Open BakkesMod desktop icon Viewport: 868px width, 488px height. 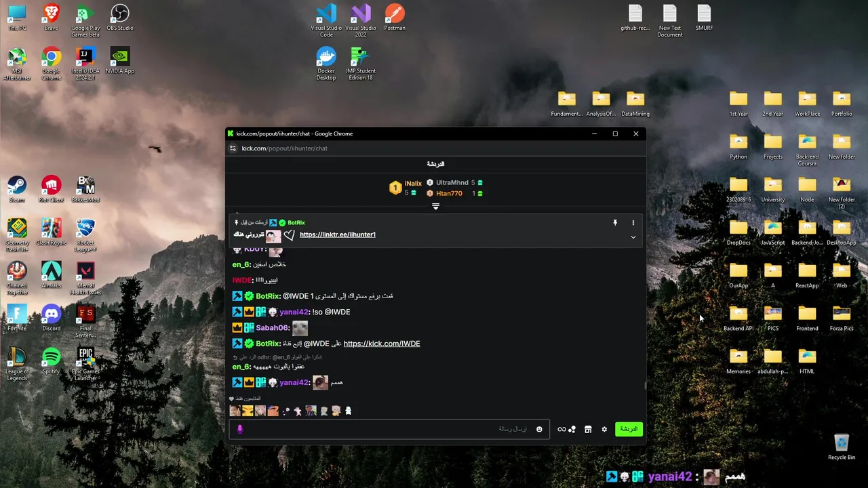[85, 189]
